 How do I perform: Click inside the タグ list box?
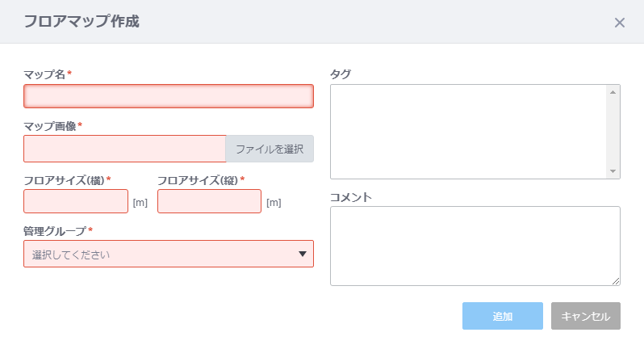click(468, 132)
